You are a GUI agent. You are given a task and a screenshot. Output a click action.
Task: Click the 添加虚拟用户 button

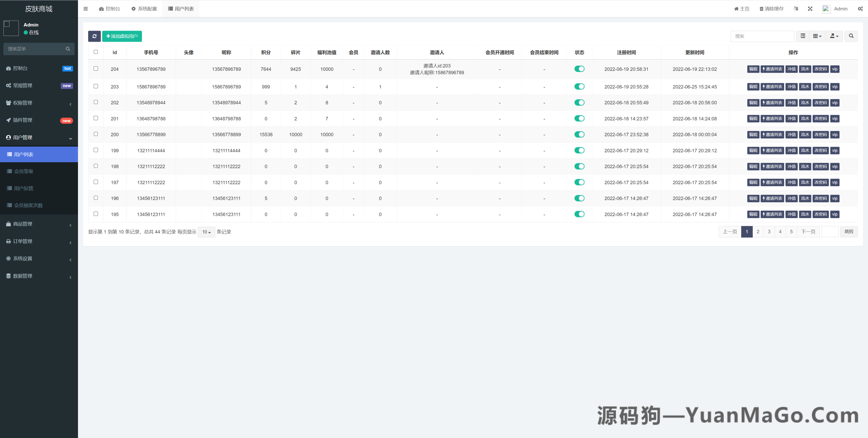[122, 36]
